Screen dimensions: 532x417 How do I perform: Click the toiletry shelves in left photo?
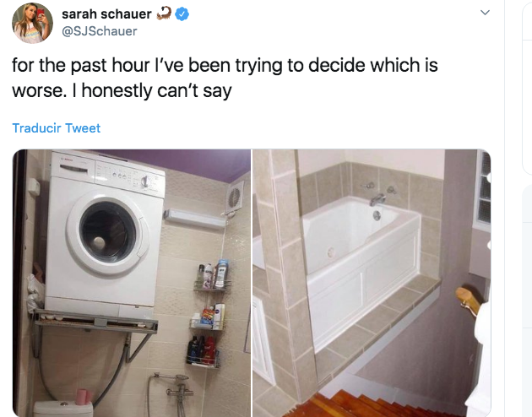click(209, 314)
